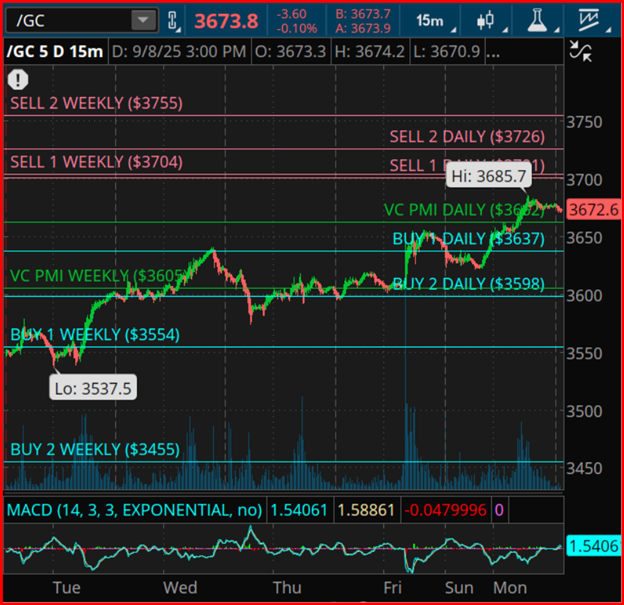Click the 3650 price axis label
The height and width of the screenshot is (605, 624).
(584, 238)
